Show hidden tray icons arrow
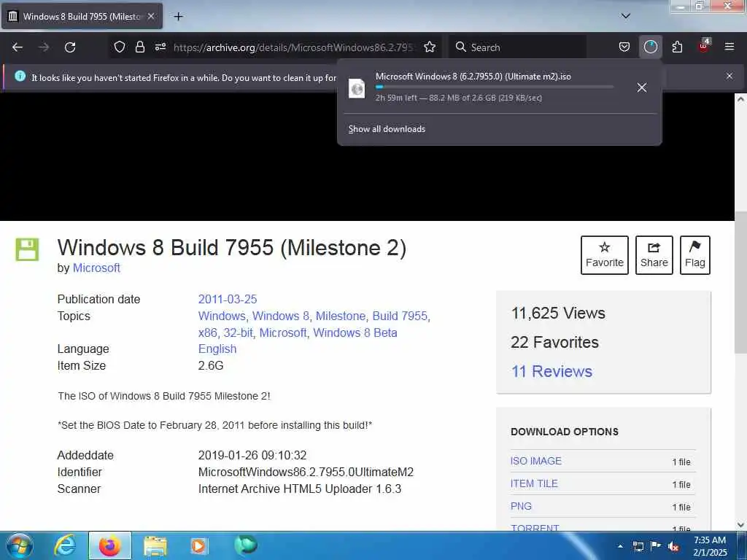 point(620,547)
